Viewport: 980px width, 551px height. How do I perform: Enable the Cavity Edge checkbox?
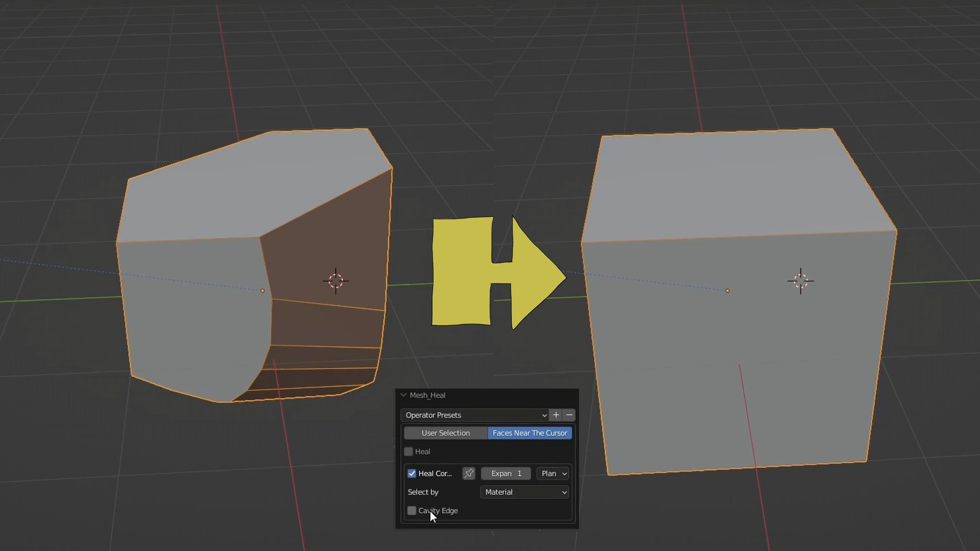point(412,511)
